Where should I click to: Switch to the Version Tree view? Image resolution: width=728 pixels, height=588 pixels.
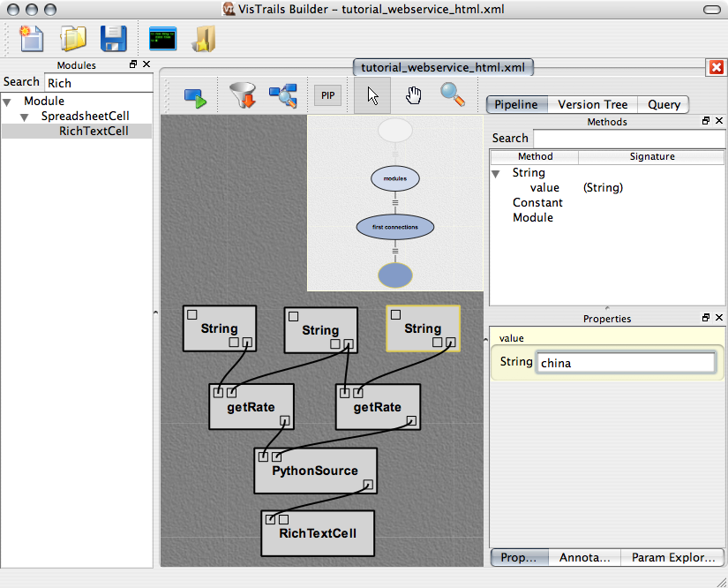(x=592, y=104)
